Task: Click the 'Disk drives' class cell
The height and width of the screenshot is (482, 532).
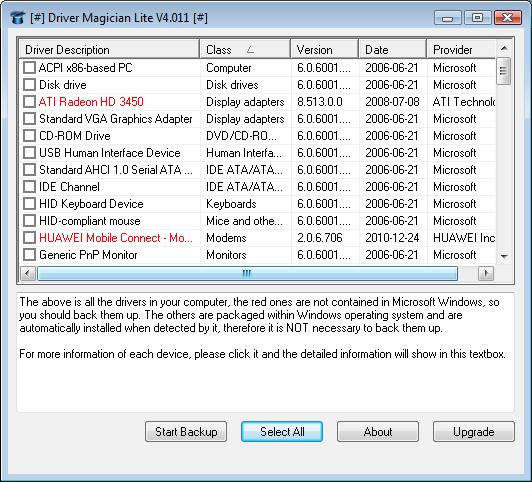Action: (x=232, y=85)
